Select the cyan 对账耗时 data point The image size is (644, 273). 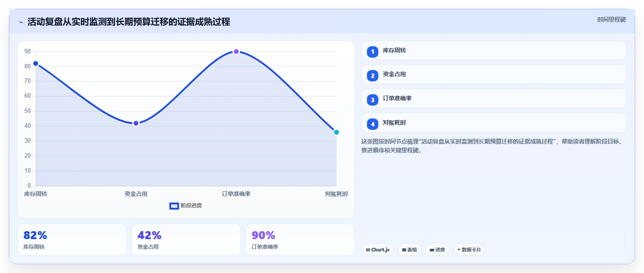pos(337,132)
